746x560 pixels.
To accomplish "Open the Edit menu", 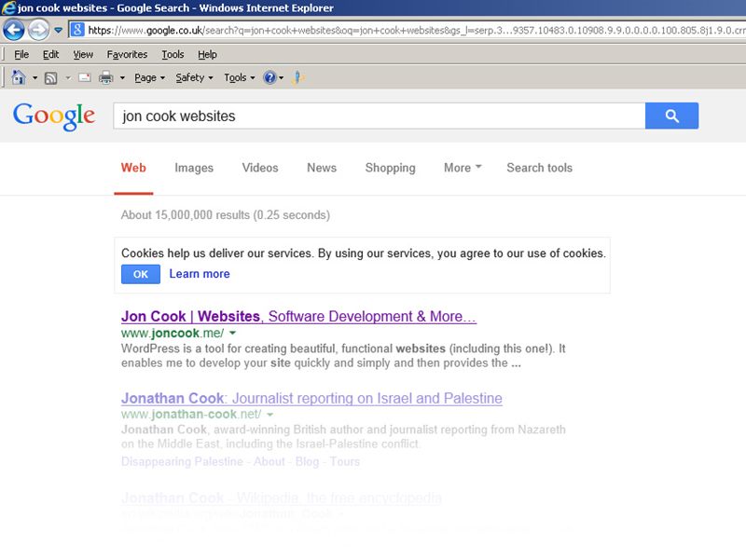I will [50, 55].
